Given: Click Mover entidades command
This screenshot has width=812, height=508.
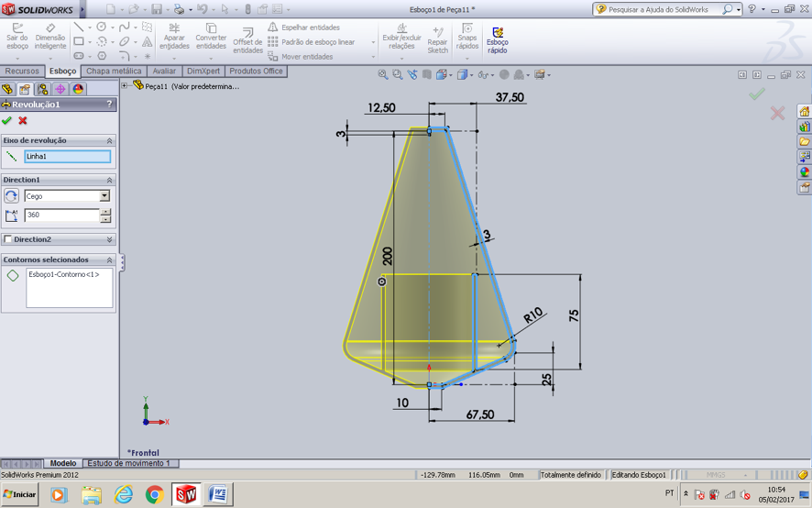Looking at the screenshot, I should (301, 57).
